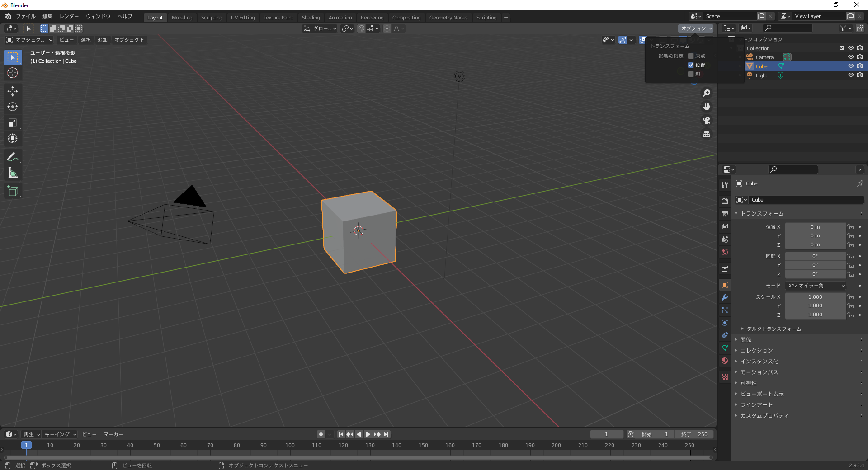Open the レンダー menu
The image size is (868, 470).
69,16
